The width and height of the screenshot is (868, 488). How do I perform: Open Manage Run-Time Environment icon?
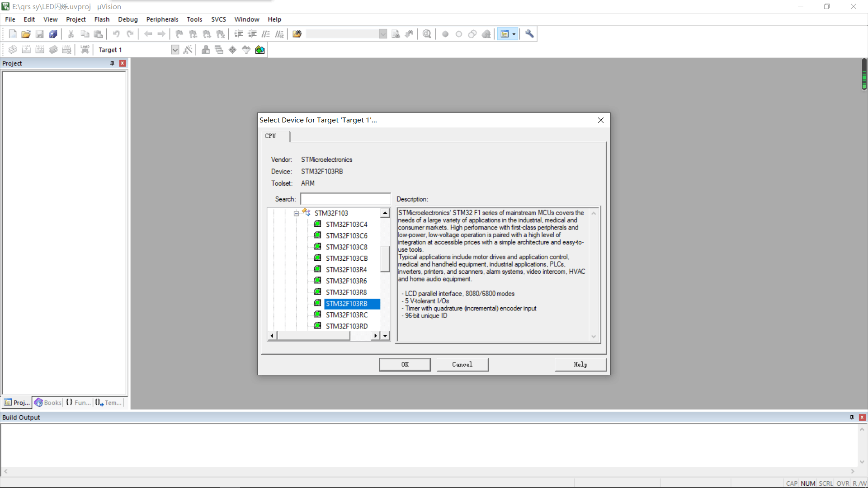click(x=232, y=50)
